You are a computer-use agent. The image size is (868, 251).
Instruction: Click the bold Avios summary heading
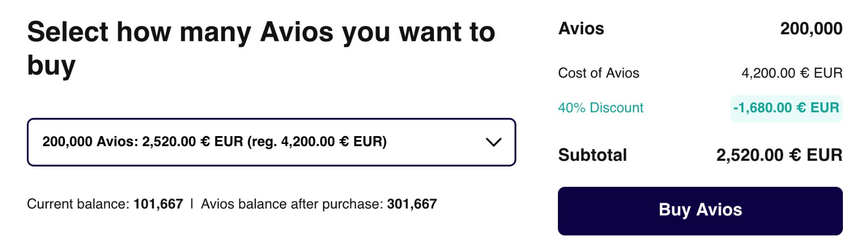581,29
